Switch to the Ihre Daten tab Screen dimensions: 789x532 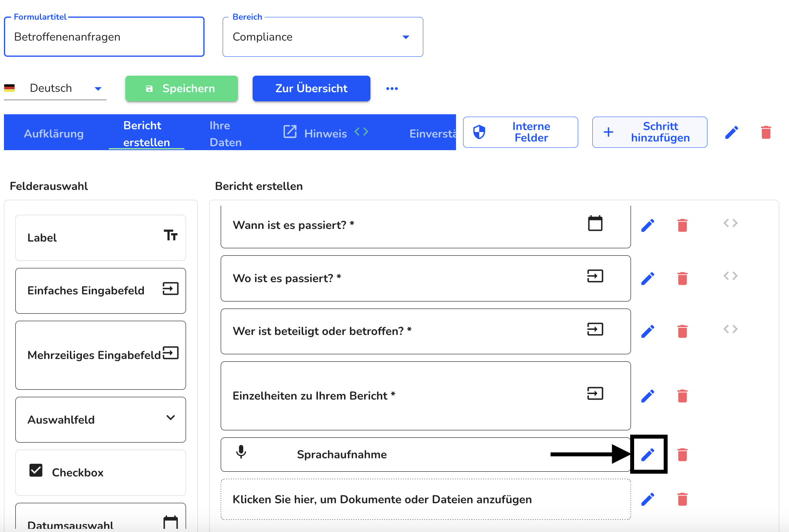[x=225, y=132]
